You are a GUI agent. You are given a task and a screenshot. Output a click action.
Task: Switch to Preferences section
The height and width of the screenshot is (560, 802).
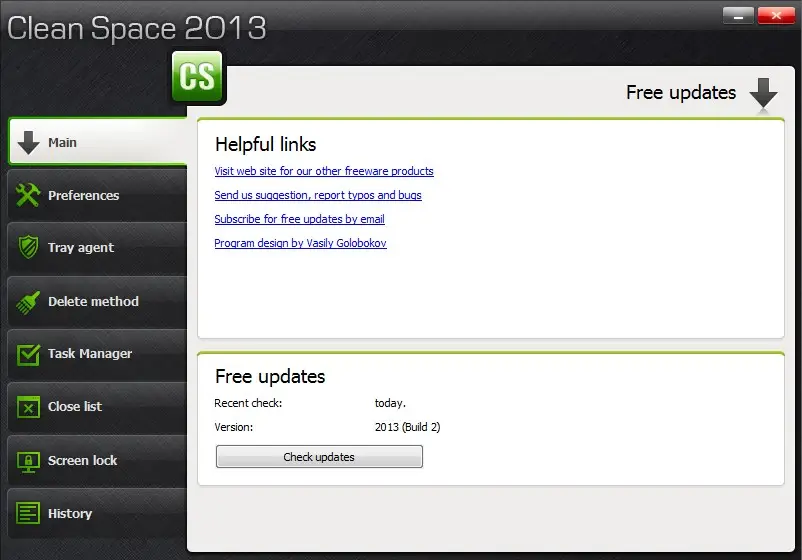tap(97, 195)
